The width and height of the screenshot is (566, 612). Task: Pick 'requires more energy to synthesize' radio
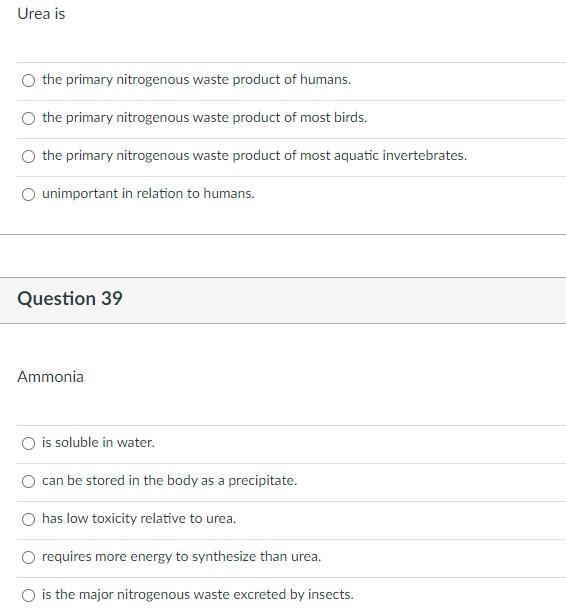pyautogui.click(x=28, y=557)
